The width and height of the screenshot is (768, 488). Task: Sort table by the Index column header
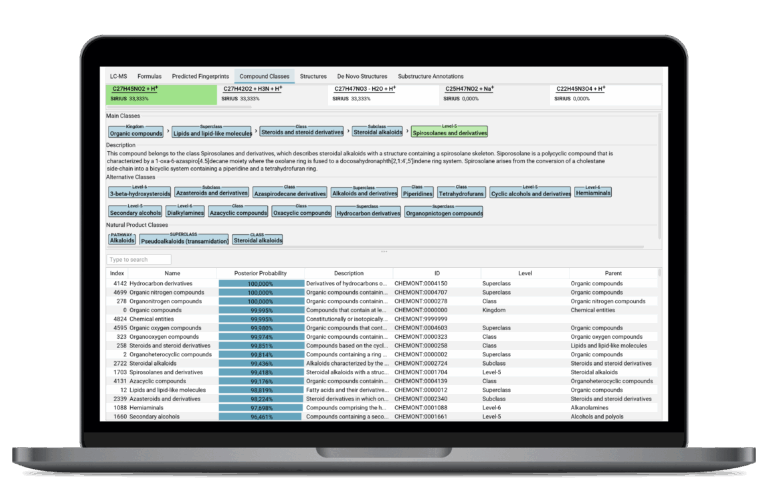[x=117, y=272]
